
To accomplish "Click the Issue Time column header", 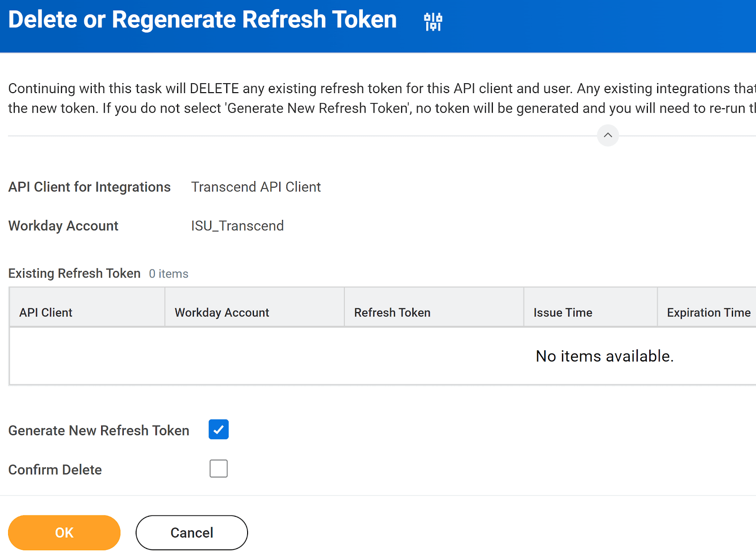I will 562,312.
